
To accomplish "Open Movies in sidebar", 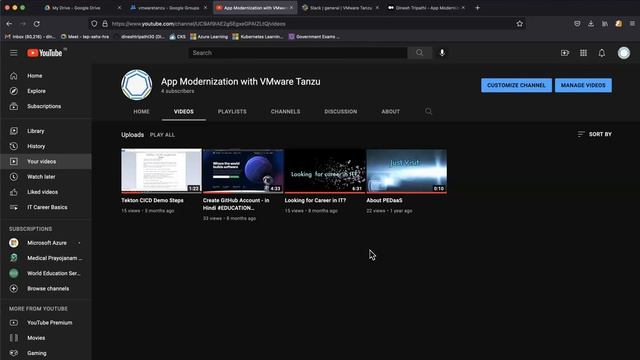I will [x=46, y=338].
